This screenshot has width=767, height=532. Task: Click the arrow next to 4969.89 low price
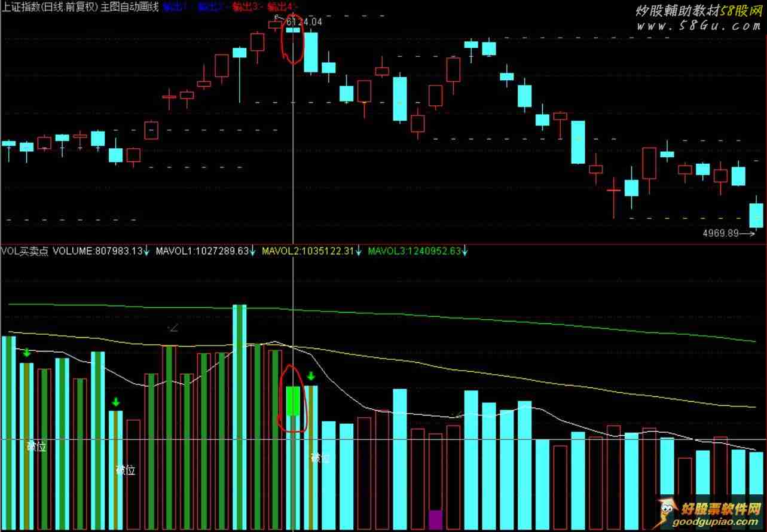[x=747, y=234]
